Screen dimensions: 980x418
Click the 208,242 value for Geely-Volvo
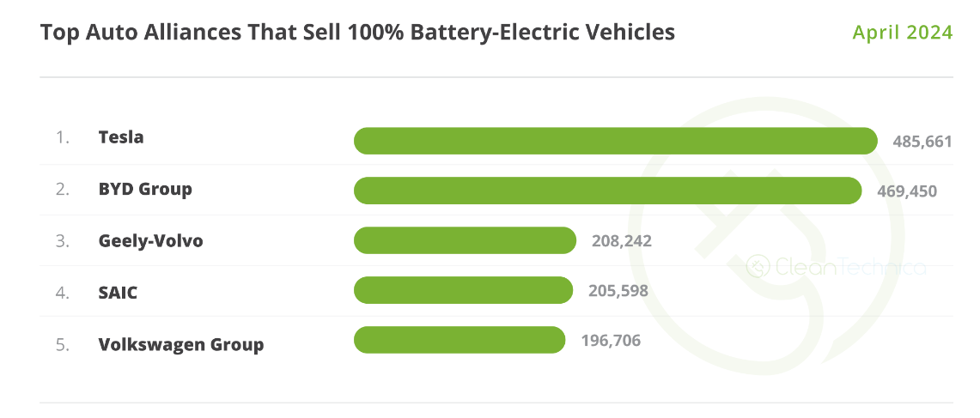coord(622,241)
